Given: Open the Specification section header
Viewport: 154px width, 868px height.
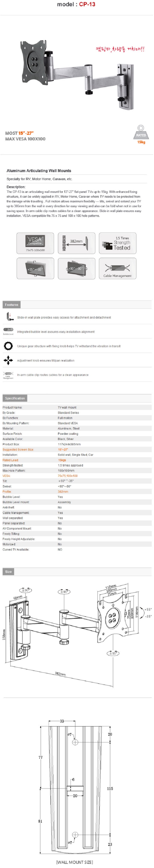Looking at the screenshot, I should pos(15,398).
